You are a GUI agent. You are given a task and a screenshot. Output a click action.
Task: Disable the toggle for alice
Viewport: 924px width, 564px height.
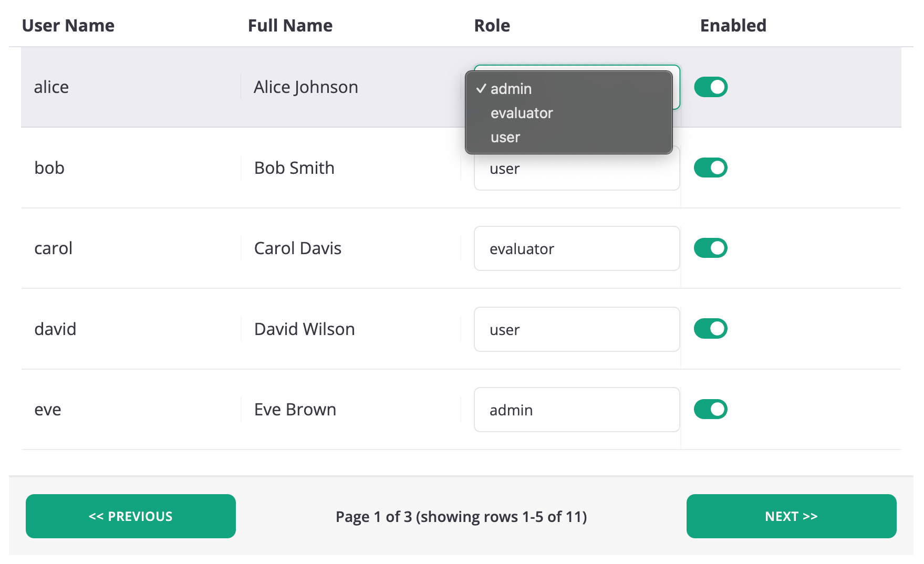(711, 87)
